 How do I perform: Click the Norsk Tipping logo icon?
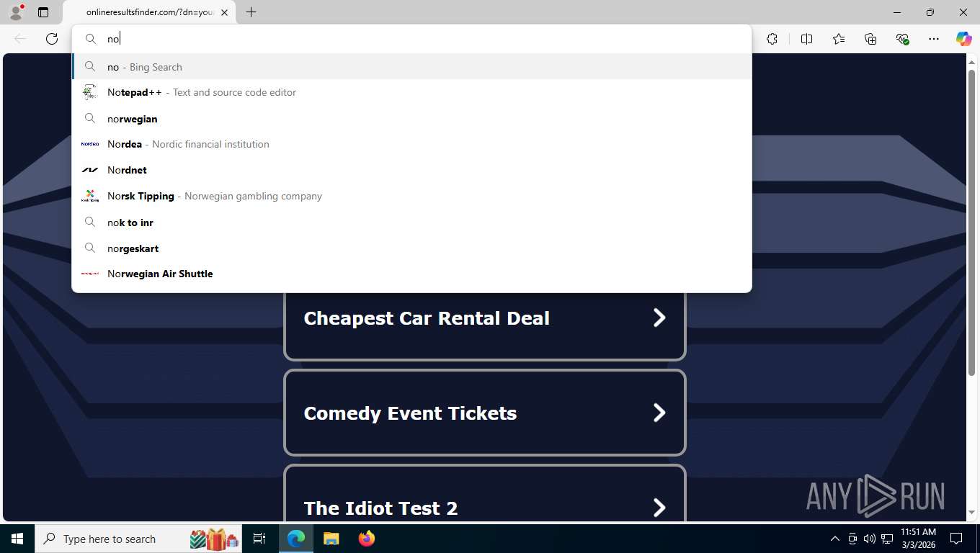(90, 196)
